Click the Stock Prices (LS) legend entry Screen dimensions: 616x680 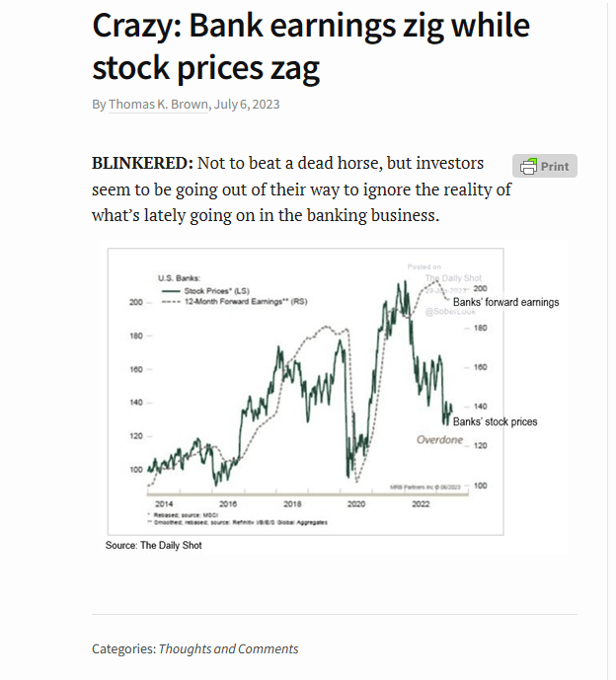[205, 291]
